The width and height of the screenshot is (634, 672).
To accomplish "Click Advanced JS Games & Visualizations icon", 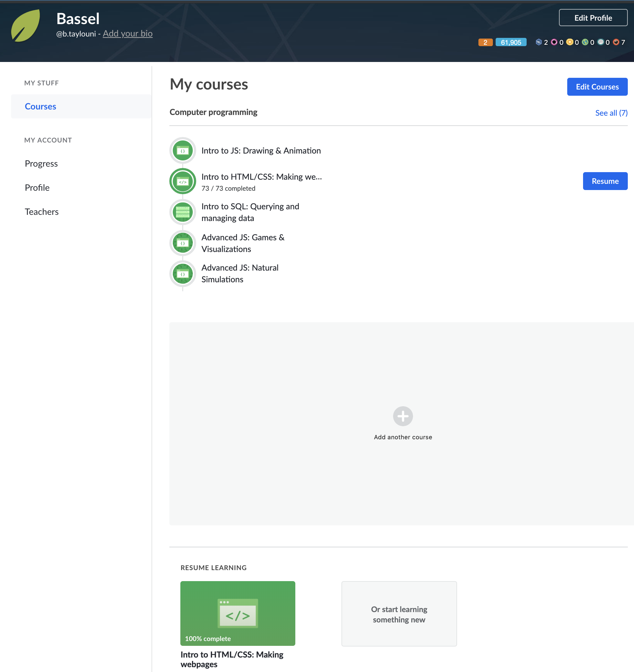I will tap(183, 243).
